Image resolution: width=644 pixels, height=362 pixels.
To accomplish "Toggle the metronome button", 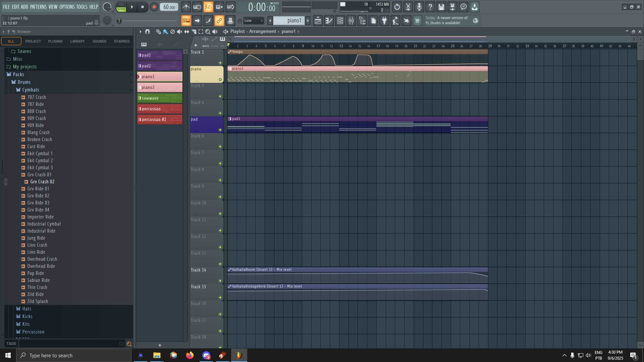I will point(186,7).
